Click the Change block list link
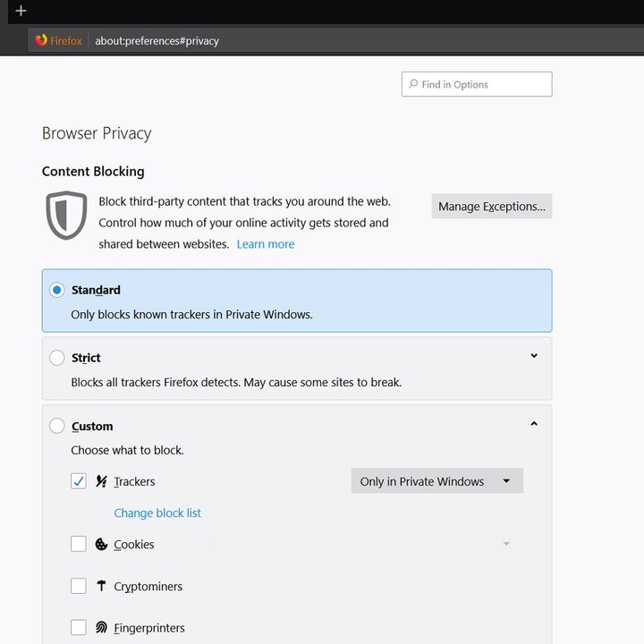Viewport: 644px width, 644px height. pos(157,513)
